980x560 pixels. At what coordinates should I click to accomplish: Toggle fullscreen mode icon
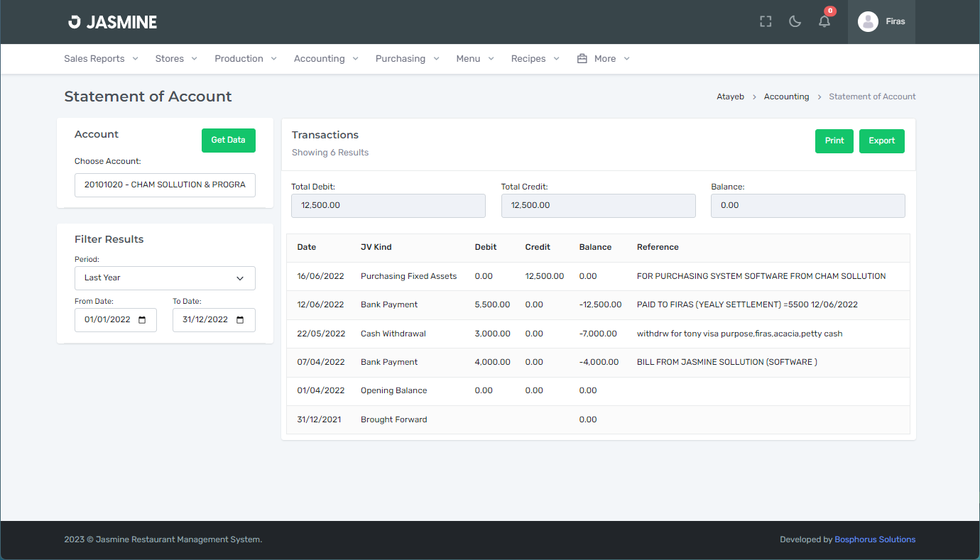pyautogui.click(x=766, y=21)
